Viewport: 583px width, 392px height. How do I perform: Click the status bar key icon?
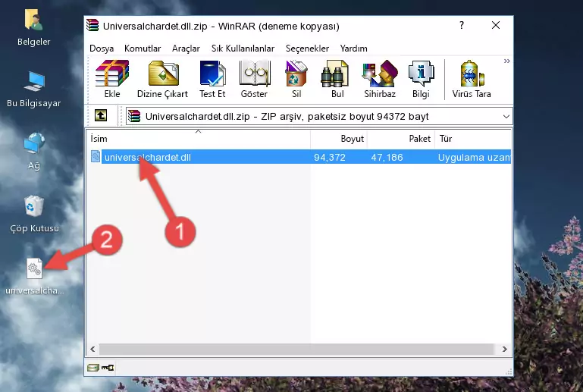[108, 368]
